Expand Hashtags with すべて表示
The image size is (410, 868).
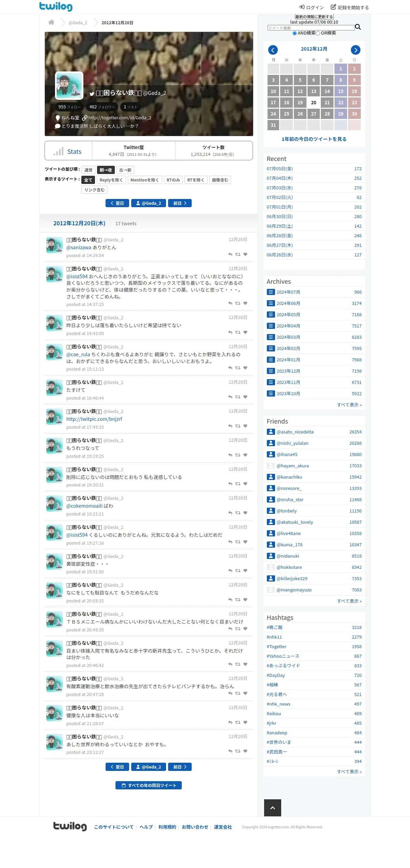349,772
